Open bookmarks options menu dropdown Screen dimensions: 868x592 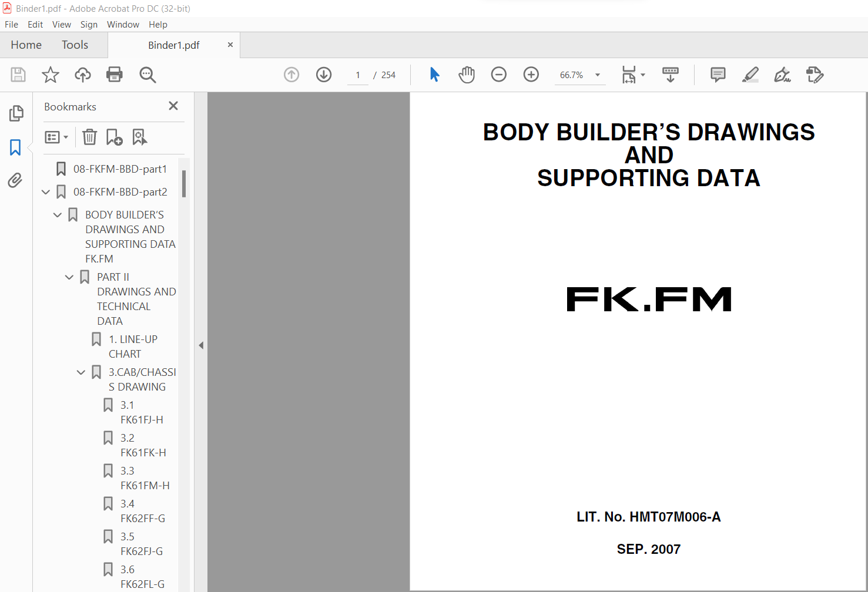tap(56, 137)
